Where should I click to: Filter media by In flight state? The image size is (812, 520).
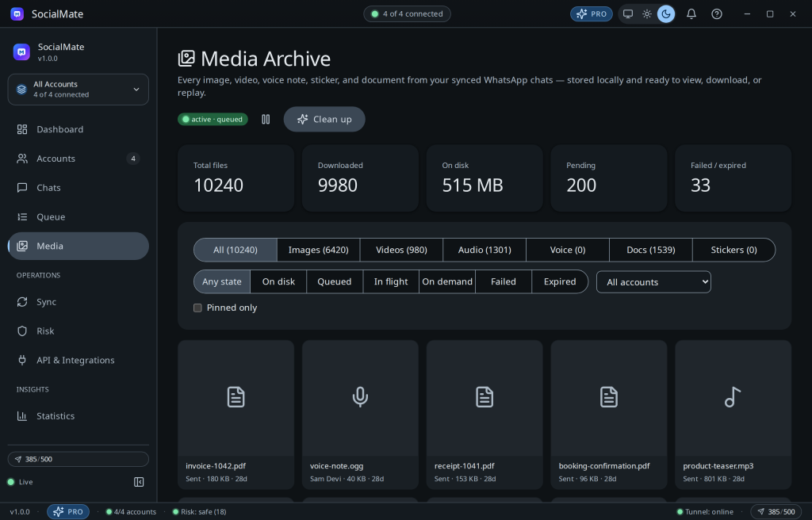tap(391, 281)
